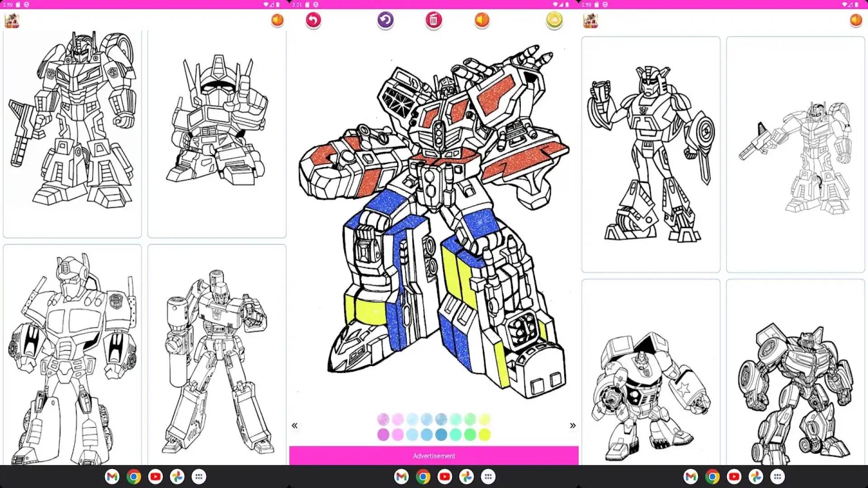Open Gmail from the right screen taskbar

pyautogui.click(x=691, y=477)
